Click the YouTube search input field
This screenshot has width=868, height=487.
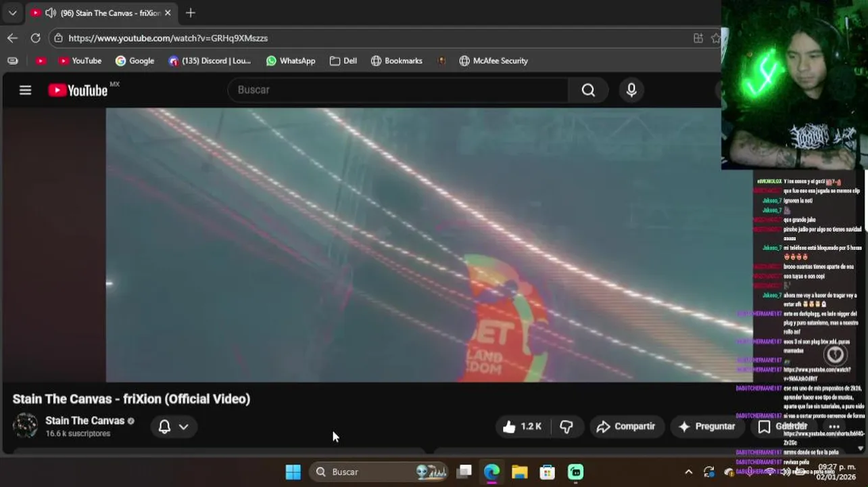(399, 90)
